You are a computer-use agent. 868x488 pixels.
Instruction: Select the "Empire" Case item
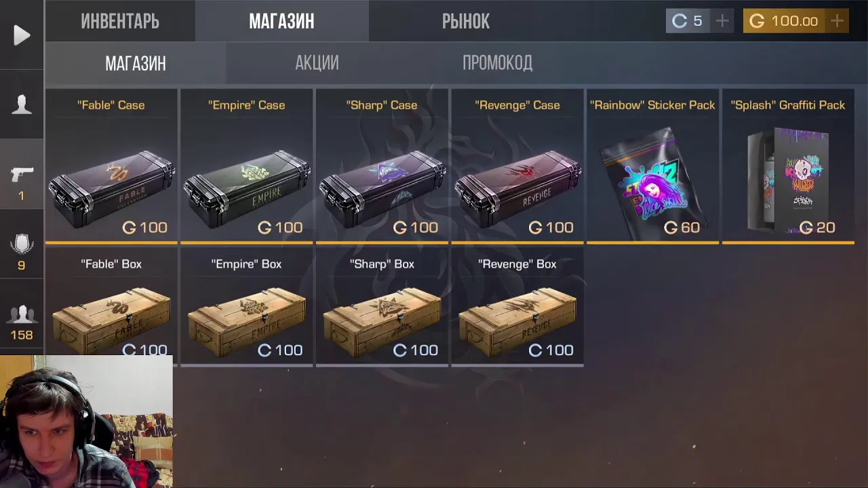247,166
